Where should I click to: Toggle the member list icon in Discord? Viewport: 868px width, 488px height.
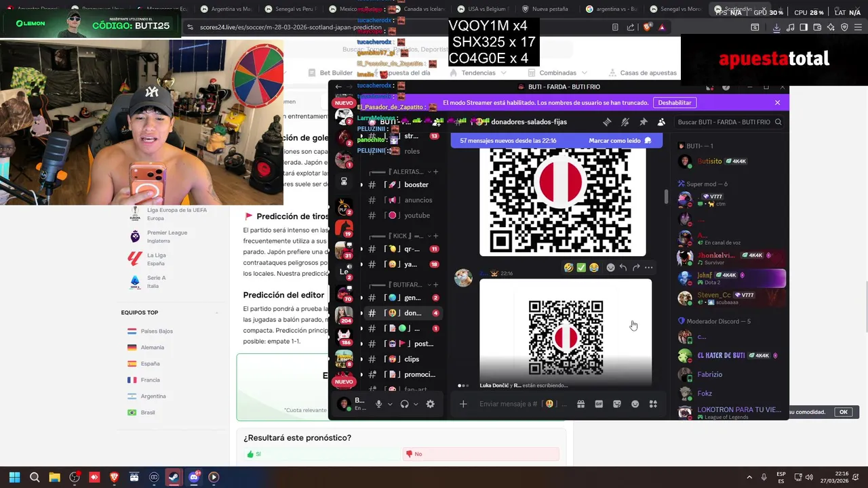[x=661, y=122]
